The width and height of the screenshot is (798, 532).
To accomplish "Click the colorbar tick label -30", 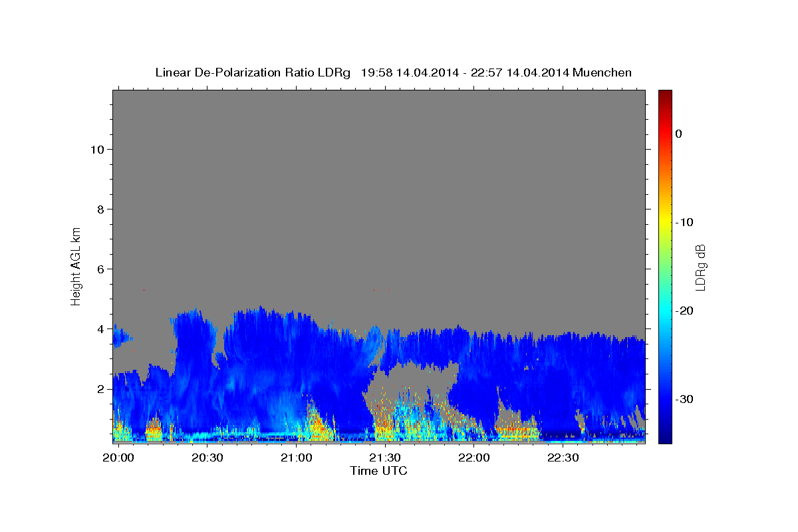I will pyautogui.click(x=685, y=399).
